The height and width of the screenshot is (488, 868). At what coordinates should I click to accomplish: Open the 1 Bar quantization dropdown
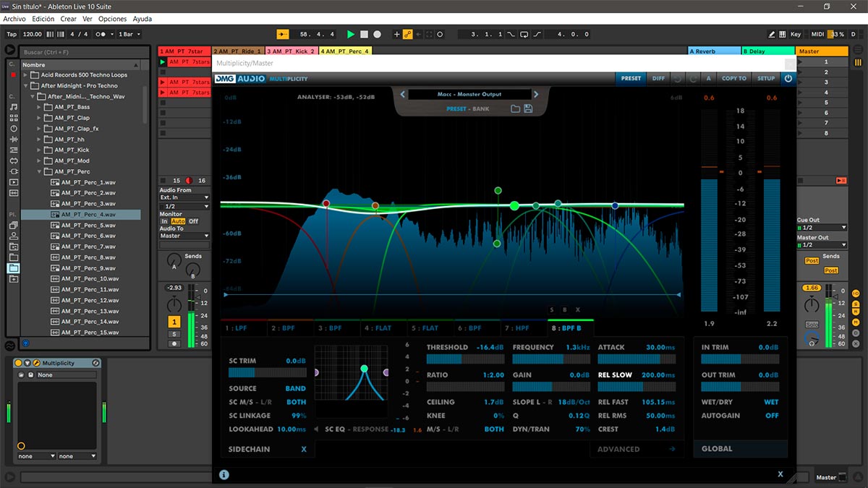[x=129, y=34]
